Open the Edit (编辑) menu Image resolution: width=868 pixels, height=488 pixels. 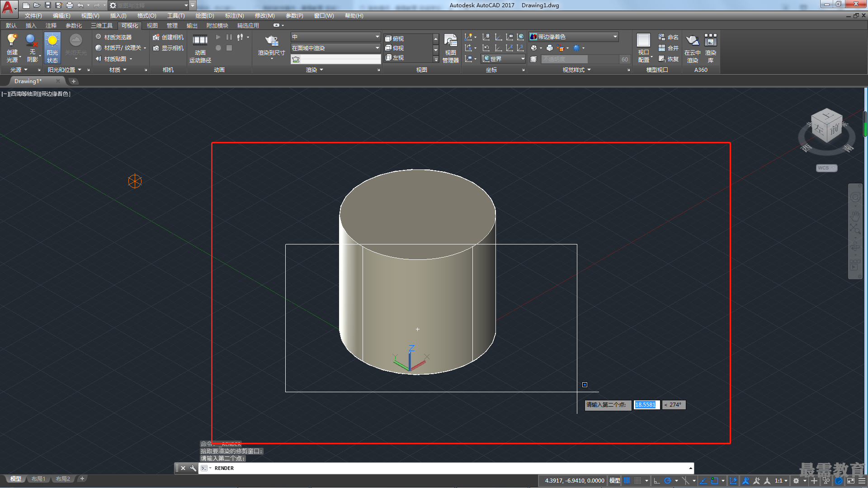[x=61, y=15]
